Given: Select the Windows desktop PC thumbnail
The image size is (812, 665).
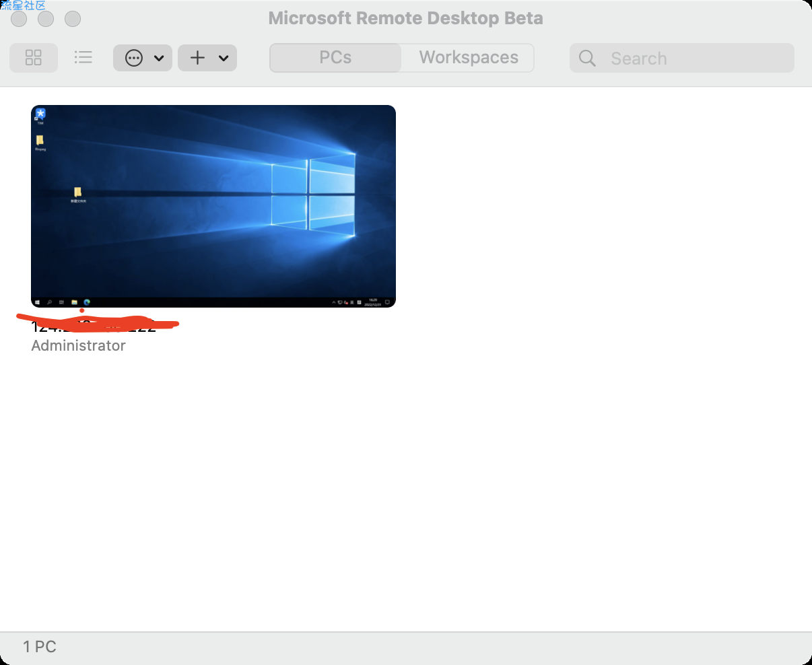Looking at the screenshot, I should (213, 206).
